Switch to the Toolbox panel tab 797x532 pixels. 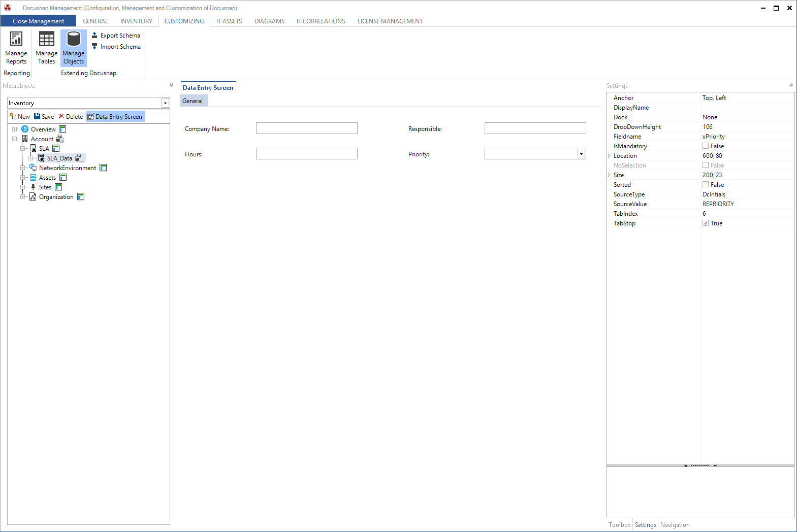tap(619, 525)
